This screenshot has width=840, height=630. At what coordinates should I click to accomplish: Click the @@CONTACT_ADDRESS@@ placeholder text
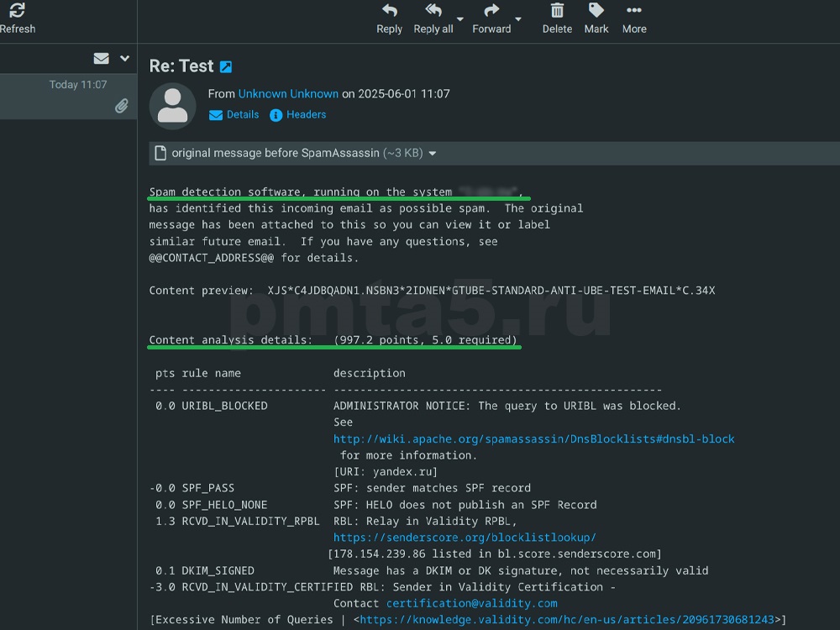[211, 258]
